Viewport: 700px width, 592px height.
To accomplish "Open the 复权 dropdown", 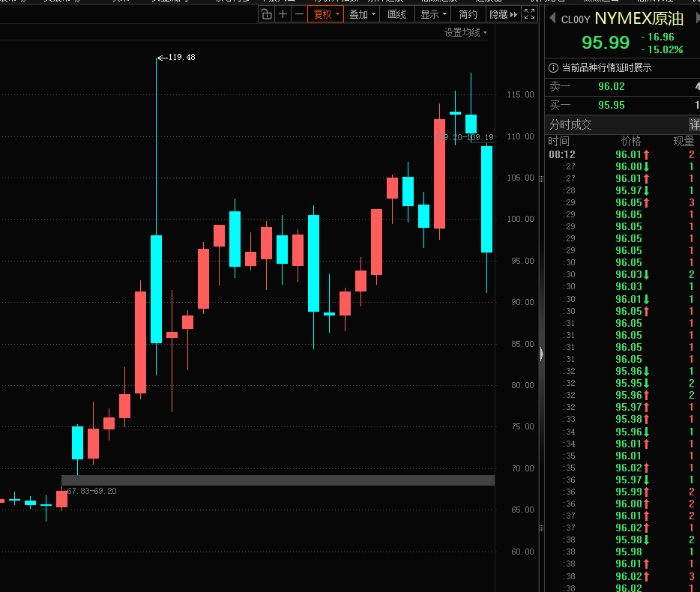I will point(326,14).
